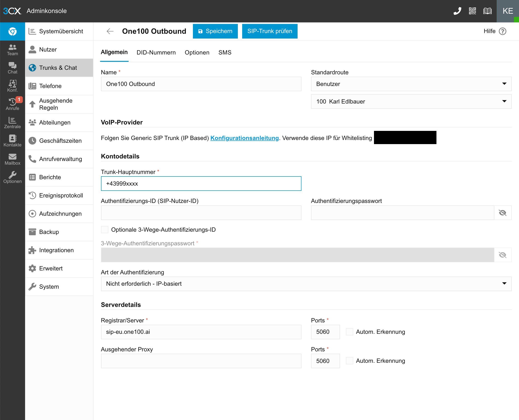
Task: Open the KE user profile avatar
Action: [508, 11]
